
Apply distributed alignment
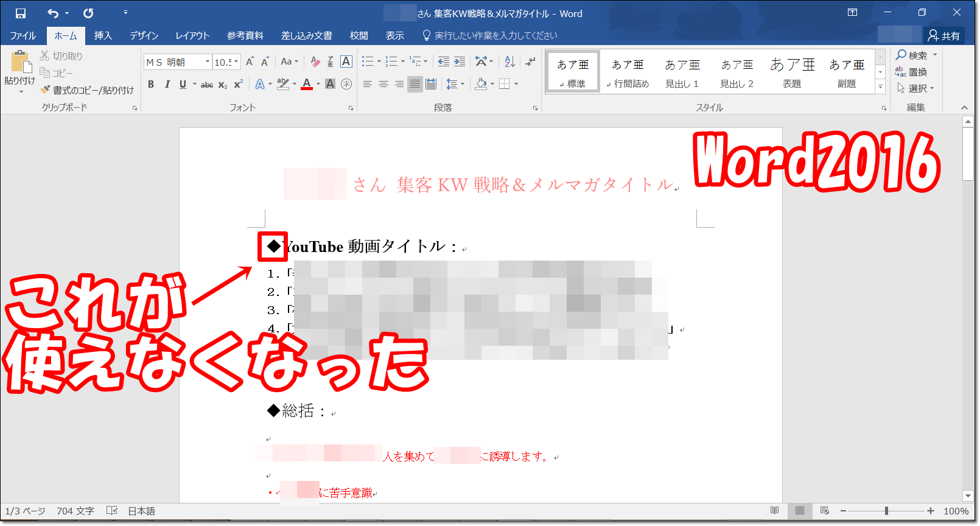[x=431, y=85]
